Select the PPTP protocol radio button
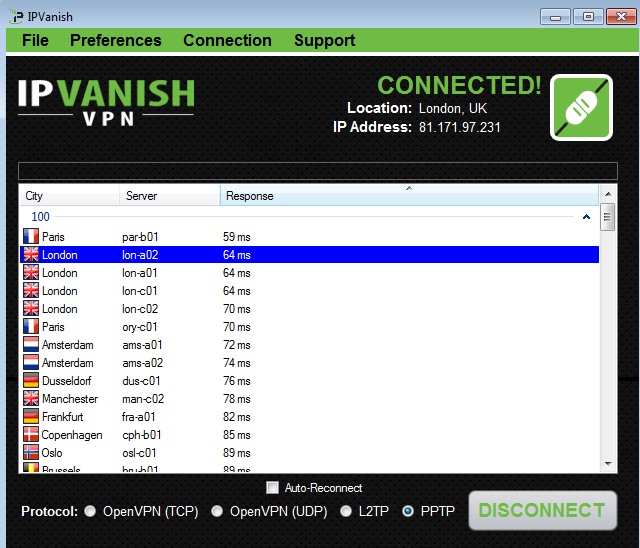640x548 pixels. coord(408,511)
